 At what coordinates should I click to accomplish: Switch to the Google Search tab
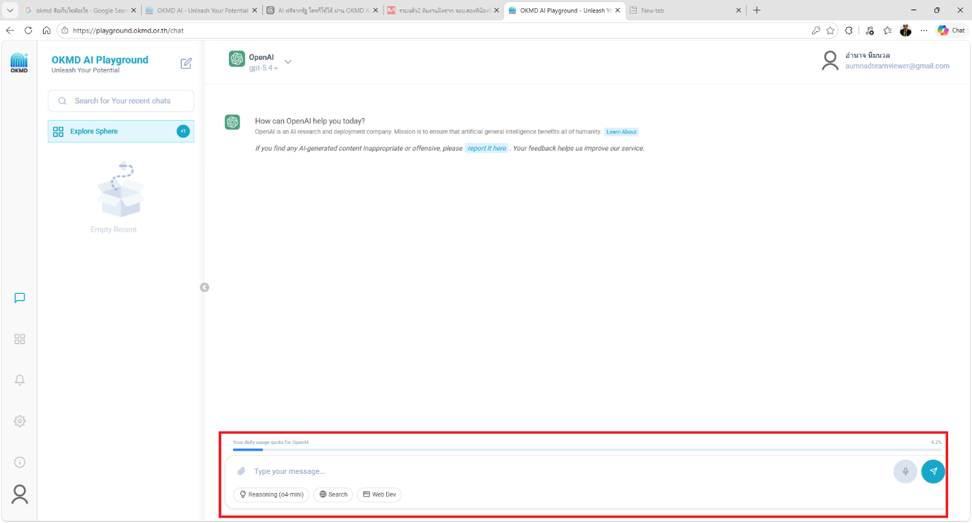80,11
